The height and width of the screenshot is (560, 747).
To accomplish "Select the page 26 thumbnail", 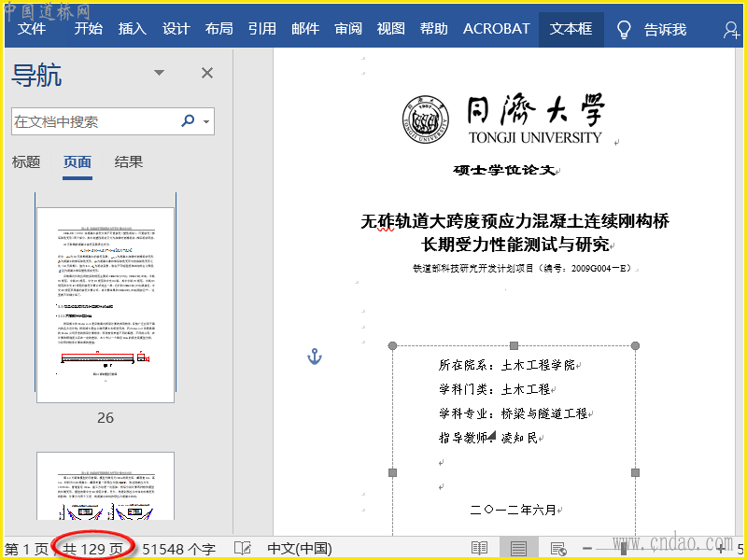I will coord(106,305).
